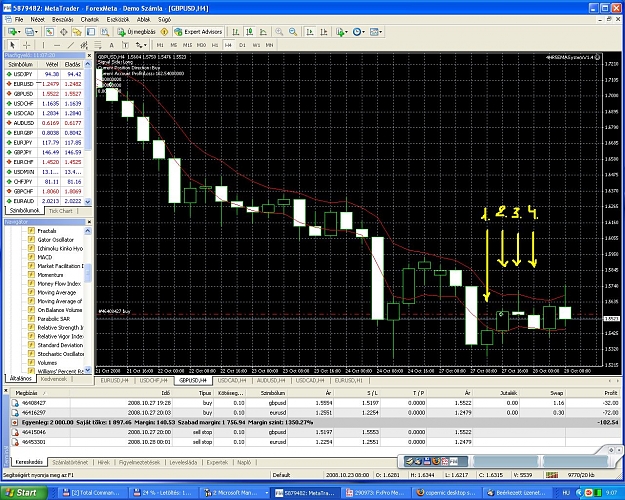Image resolution: width=625 pixels, height=500 pixels.
Task: Click the Új megbízás new order button
Action: 136,32
